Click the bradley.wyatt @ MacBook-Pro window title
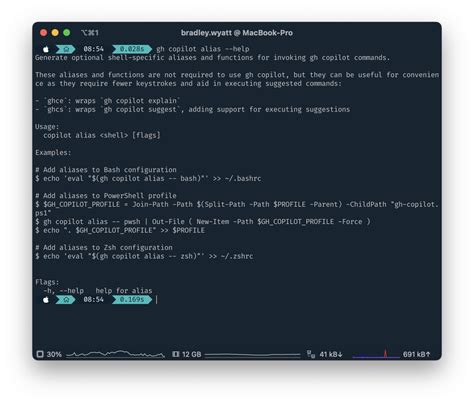This screenshot has height=403, width=474. pyautogui.click(x=237, y=33)
